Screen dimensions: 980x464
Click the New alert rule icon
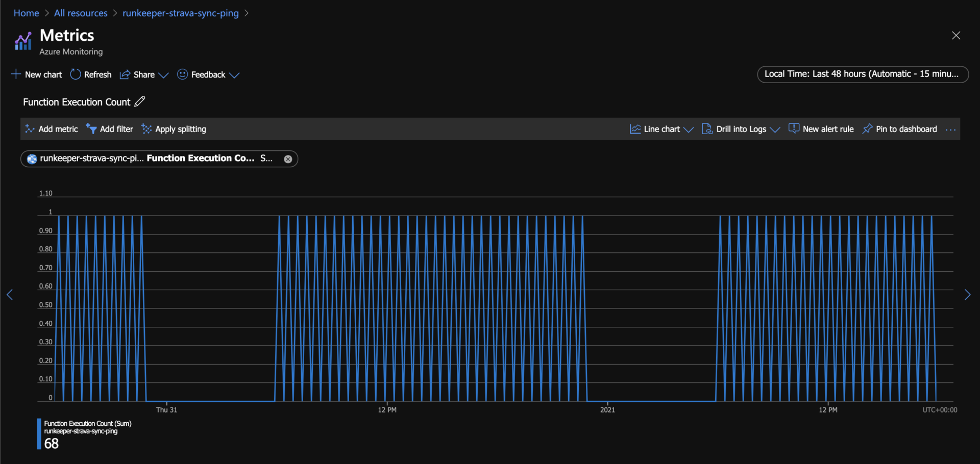pos(794,129)
